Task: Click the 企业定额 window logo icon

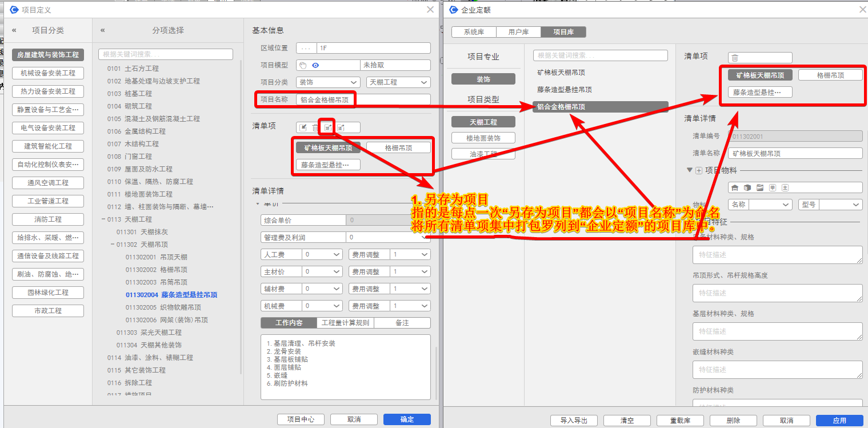Action: [x=454, y=10]
